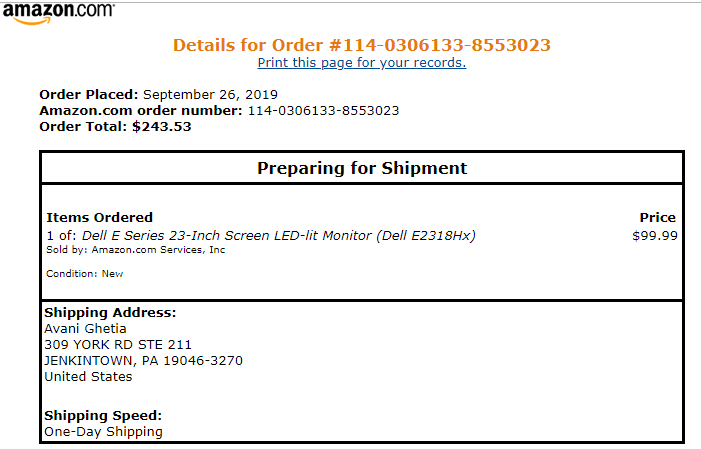Click the 'United States' country line
Image resolution: width=701 pixels, height=449 pixels.
point(88,377)
